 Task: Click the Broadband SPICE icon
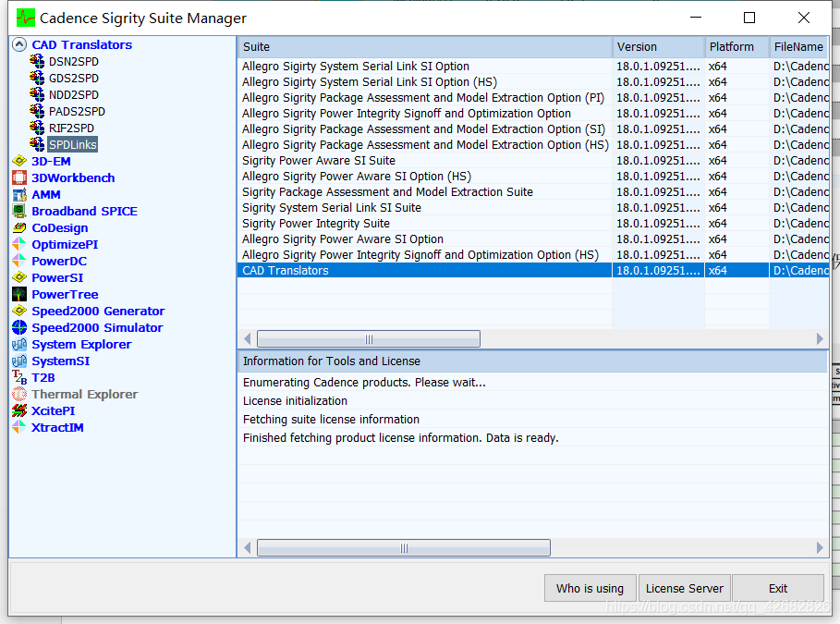tap(19, 211)
